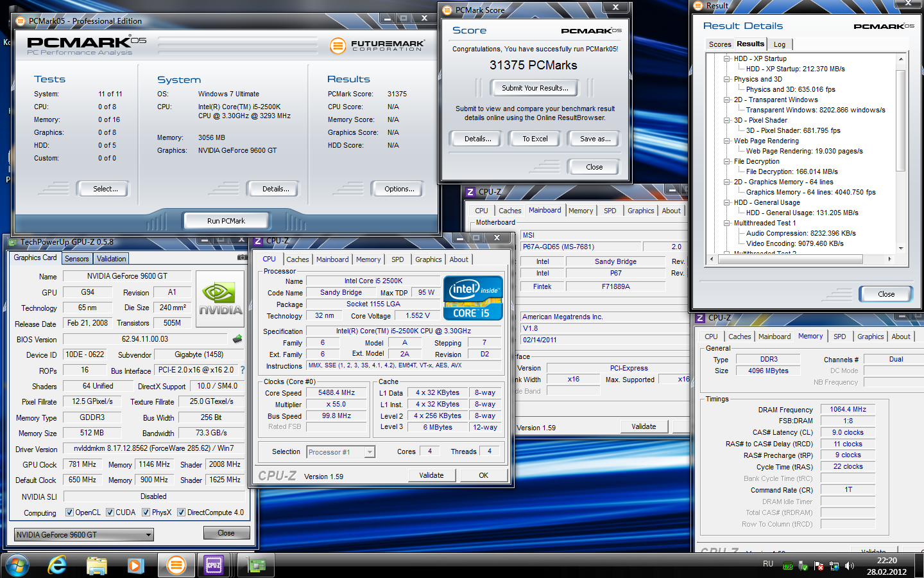924x578 pixels.
Task: Click the volume speaker tray icon
Action: point(850,566)
